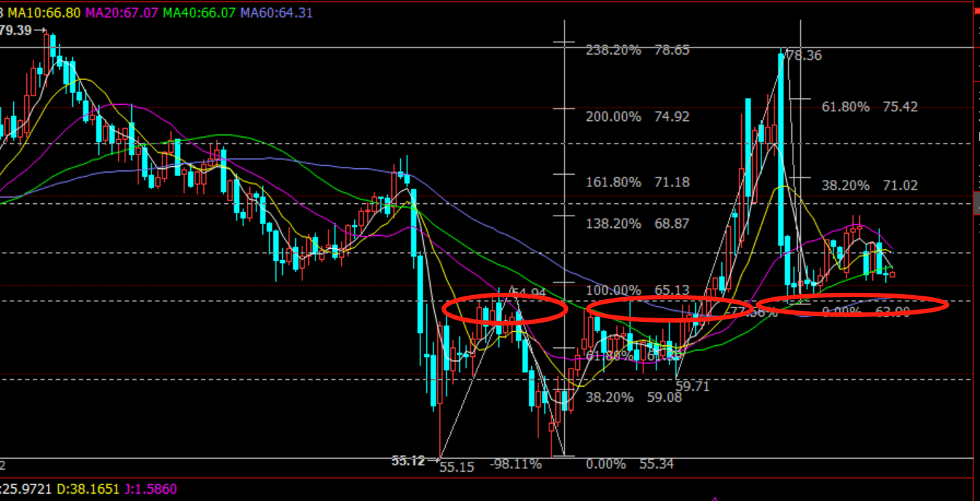Screen dimensions: 980x501
Task: Click the 59.08 price value
Action: 665,398
